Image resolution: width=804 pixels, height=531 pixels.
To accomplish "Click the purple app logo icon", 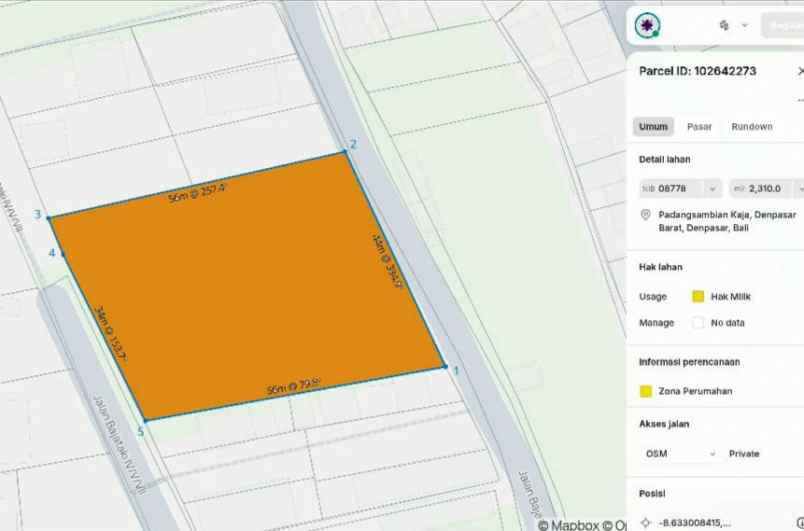I will tap(646, 24).
